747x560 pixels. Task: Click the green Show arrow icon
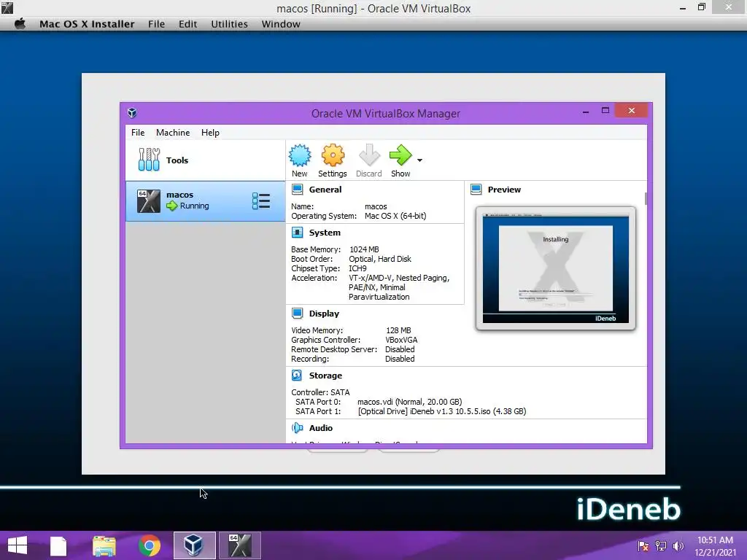click(400, 155)
